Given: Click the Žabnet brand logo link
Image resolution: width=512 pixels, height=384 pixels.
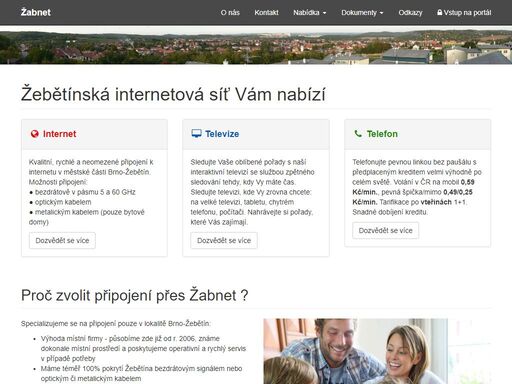Looking at the screenshot, I should point(36,12).
